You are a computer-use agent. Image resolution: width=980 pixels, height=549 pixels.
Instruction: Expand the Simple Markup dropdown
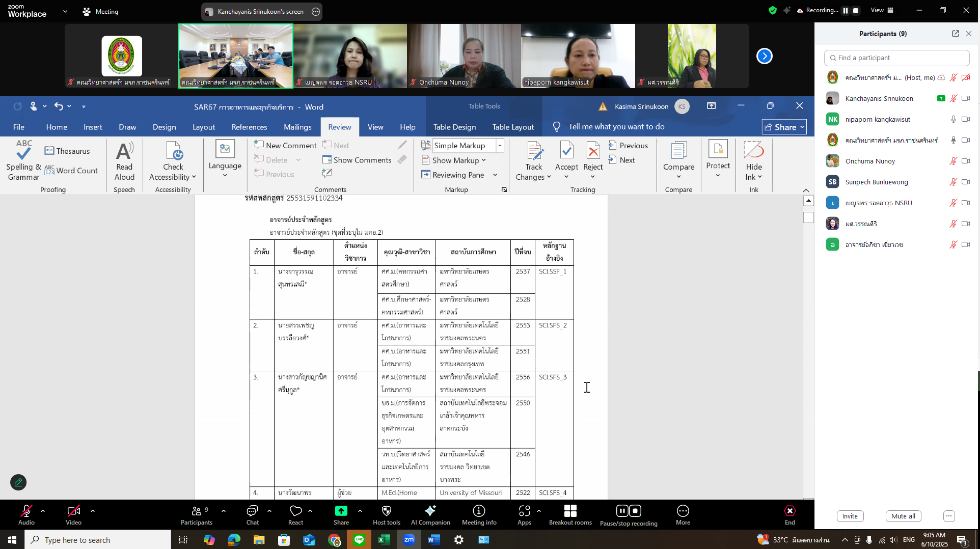500,146
